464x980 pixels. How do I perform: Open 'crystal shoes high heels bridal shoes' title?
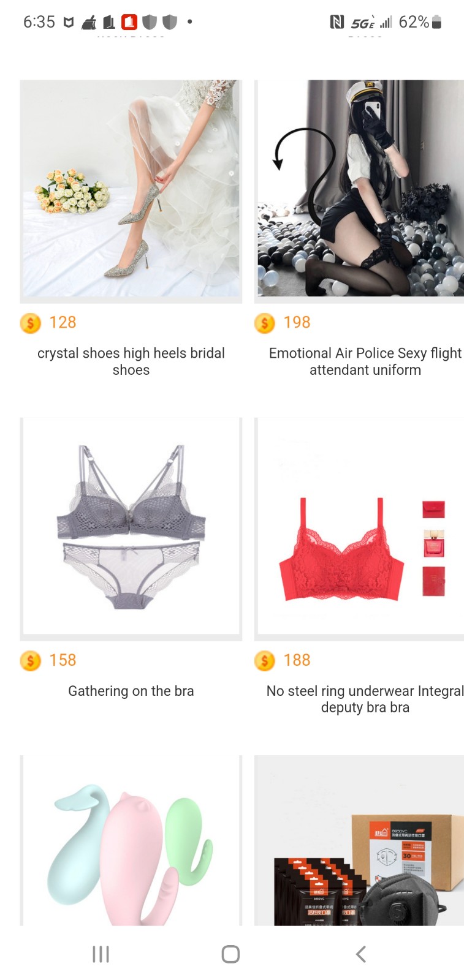point(131,361)
